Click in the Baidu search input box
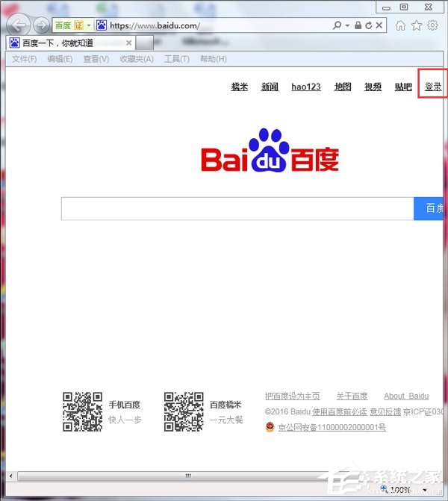Image resolution: width=448 pixels, height=501 pixels. pos(237,209)
